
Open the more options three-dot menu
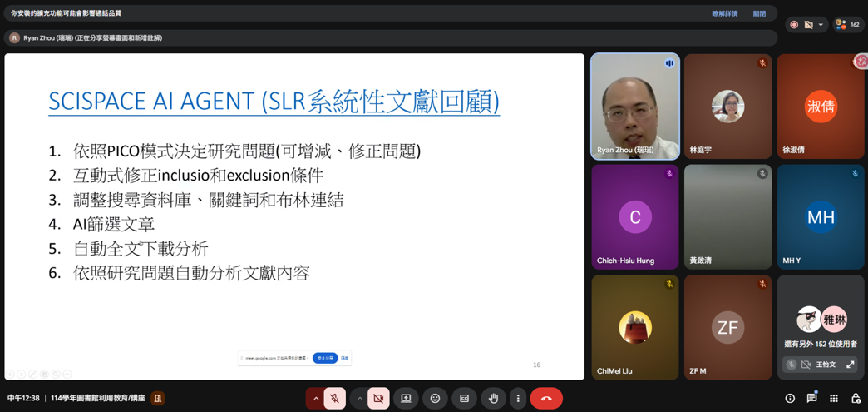click(x=518, y=398)
